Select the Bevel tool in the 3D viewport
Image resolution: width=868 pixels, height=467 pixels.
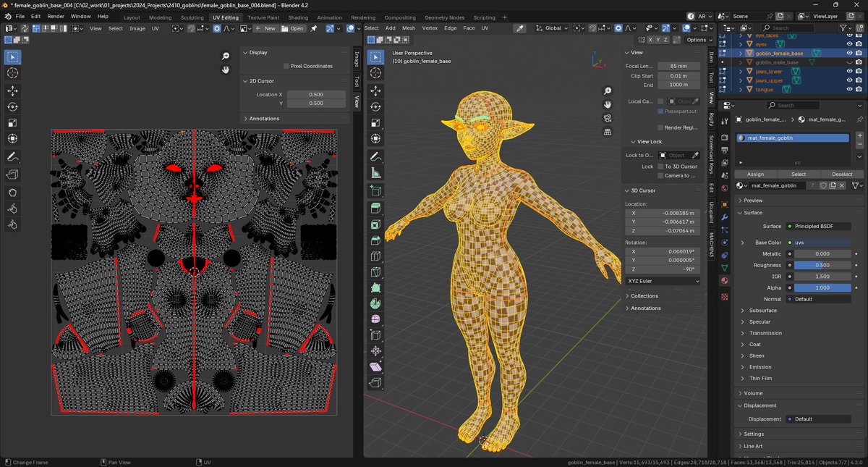375,240
